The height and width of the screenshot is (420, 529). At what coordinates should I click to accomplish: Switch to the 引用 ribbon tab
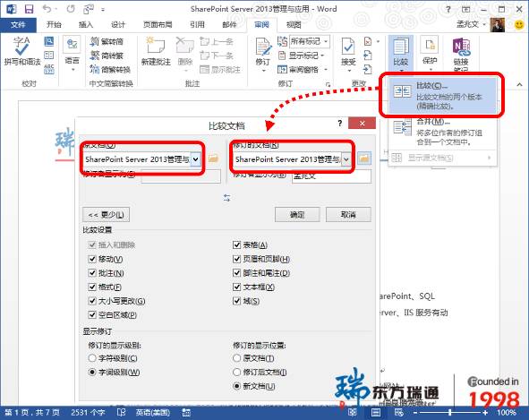(197, 24)
